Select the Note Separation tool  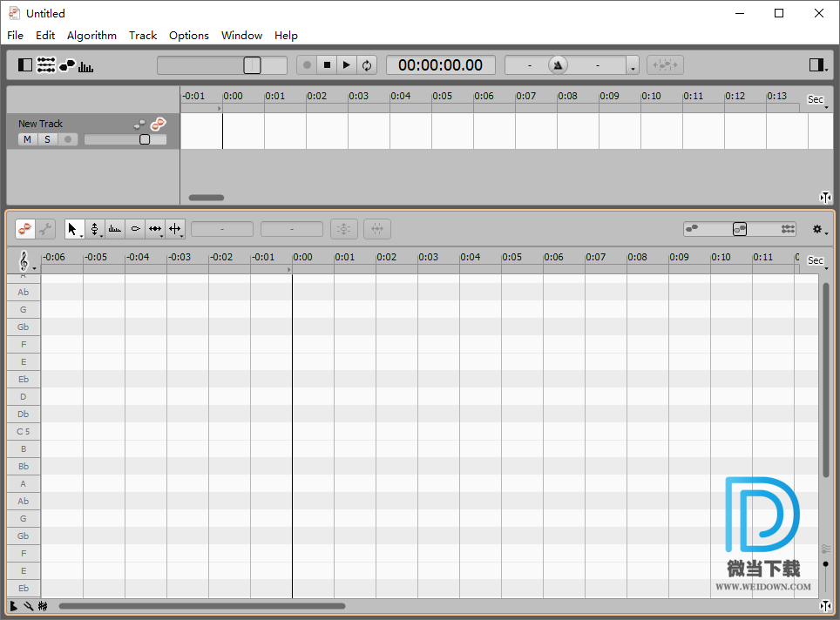[x=176, y=229]
